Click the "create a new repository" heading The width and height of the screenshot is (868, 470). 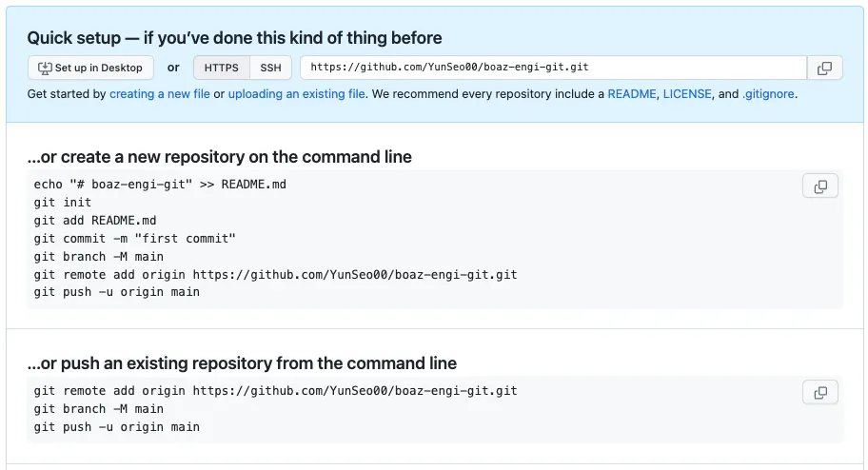pyautogui.click(x=220, y=157)
